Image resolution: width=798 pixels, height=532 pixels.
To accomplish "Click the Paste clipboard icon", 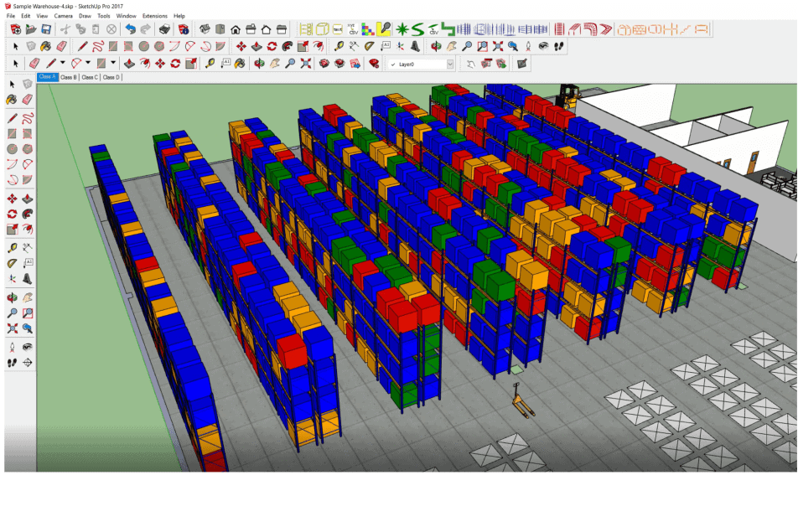I will pyautogui.click(x=96, y=29).
